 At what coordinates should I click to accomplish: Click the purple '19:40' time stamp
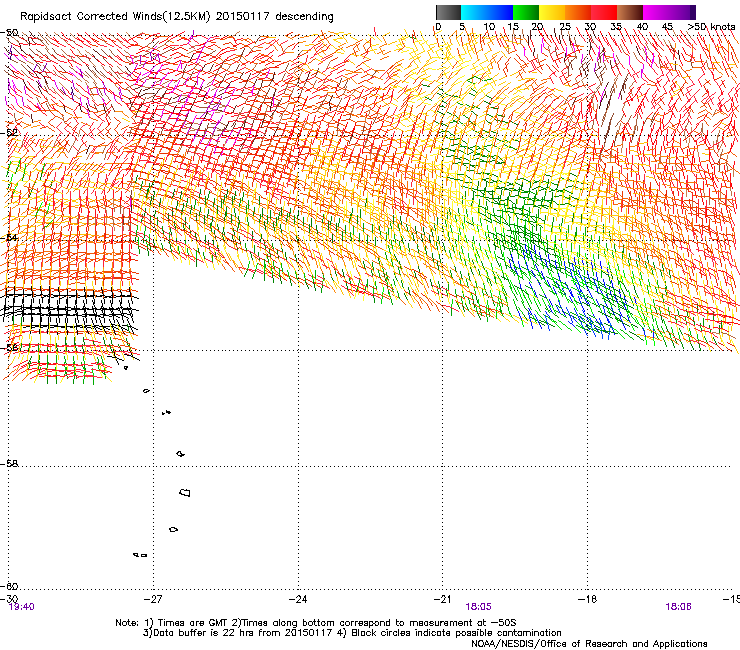21,607
